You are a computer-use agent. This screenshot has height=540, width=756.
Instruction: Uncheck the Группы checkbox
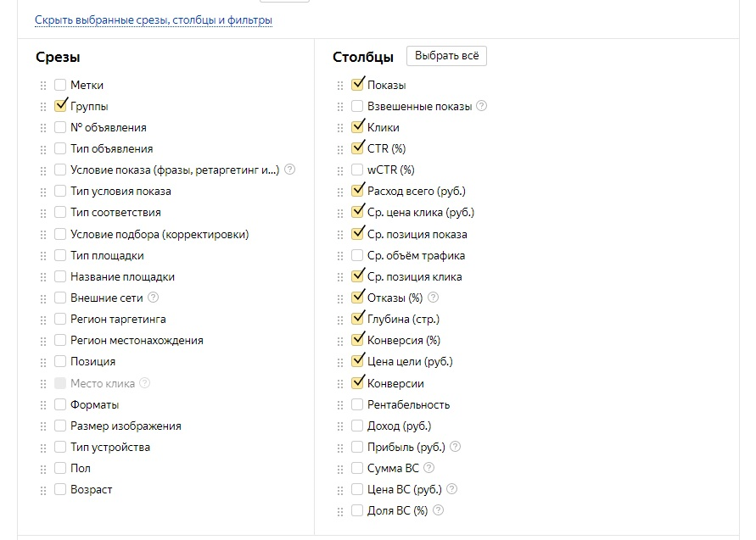[x=60, y=106]
